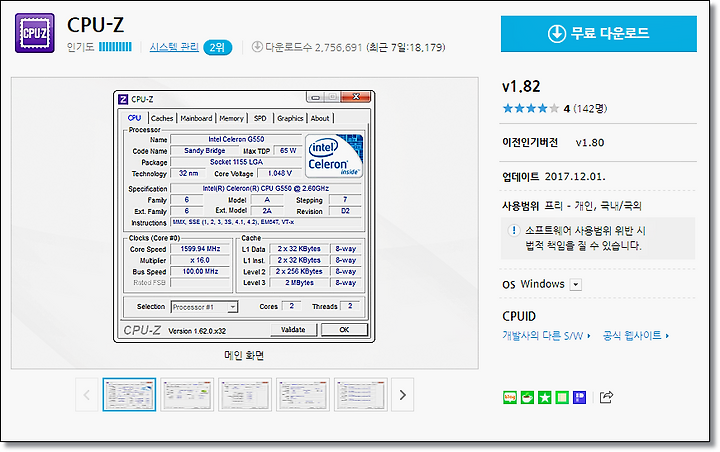
Task: Click the 1599.94 MHz core speed value
Action: pos(200,249)
